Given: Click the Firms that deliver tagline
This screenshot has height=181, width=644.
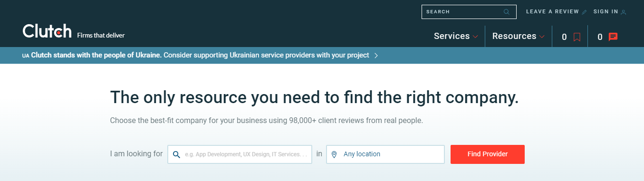Looking at the screenshot, I should point(101,35).
